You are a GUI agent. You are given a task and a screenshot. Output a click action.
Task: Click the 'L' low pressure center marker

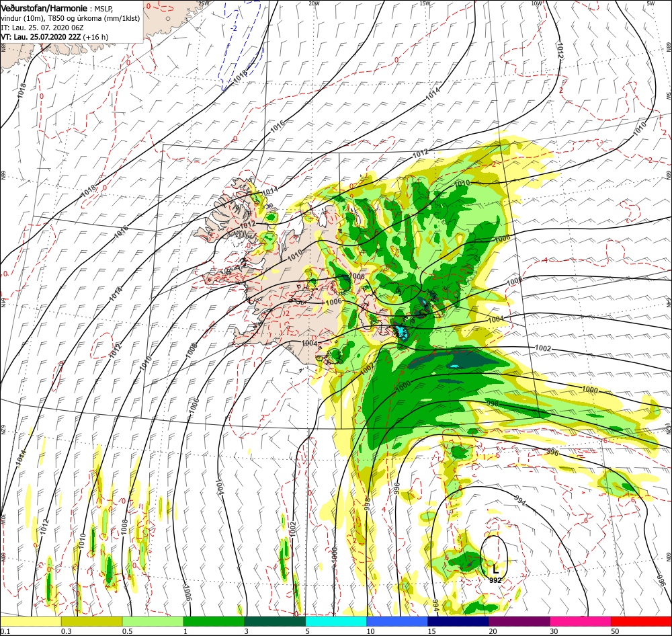(495, 569)
